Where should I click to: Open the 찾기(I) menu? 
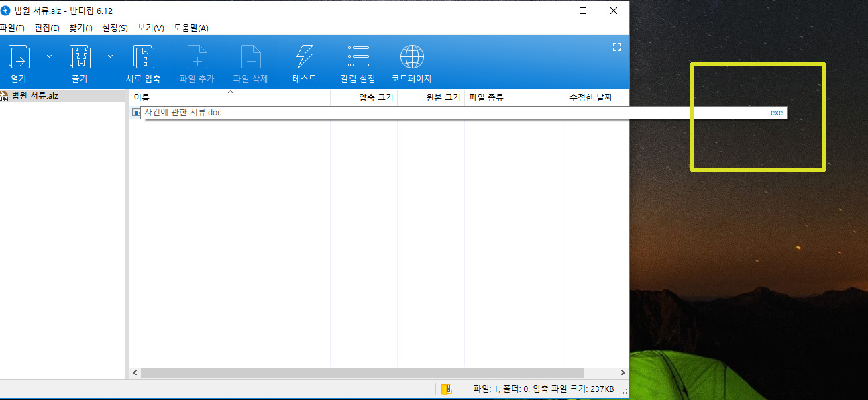click(x=80, y=28)
